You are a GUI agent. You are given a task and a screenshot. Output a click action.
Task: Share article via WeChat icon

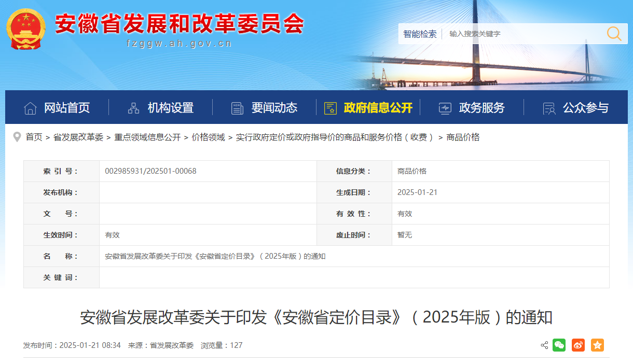click(559, 345)
